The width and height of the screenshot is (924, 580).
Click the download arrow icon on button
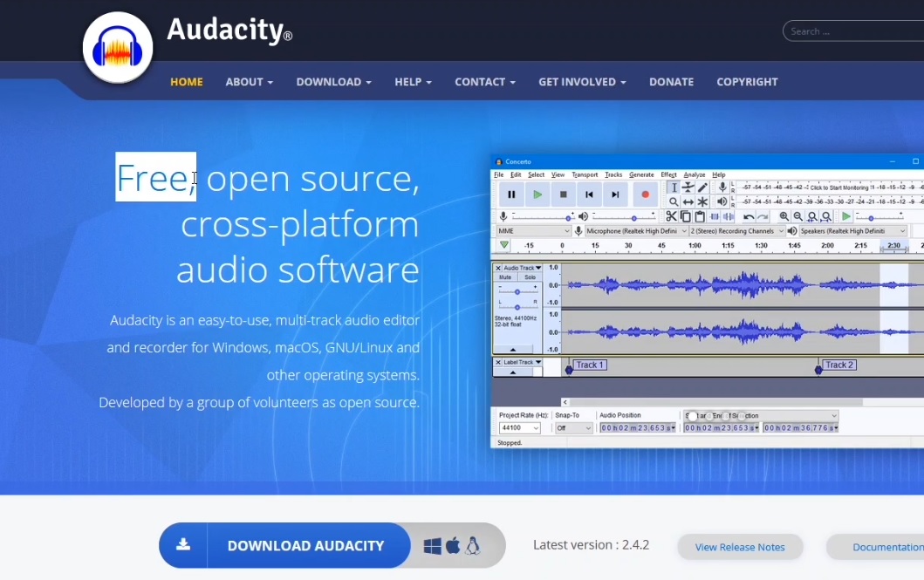tap(183, 544)
